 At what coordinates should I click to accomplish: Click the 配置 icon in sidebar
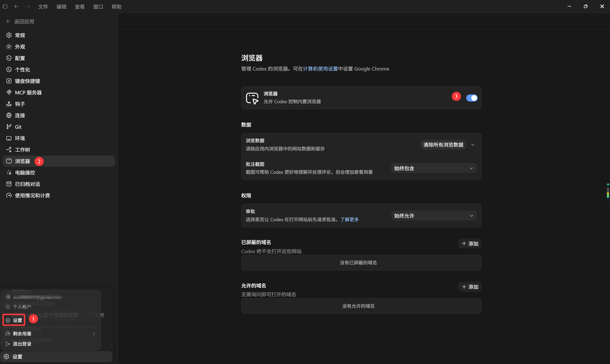point(9,58)
